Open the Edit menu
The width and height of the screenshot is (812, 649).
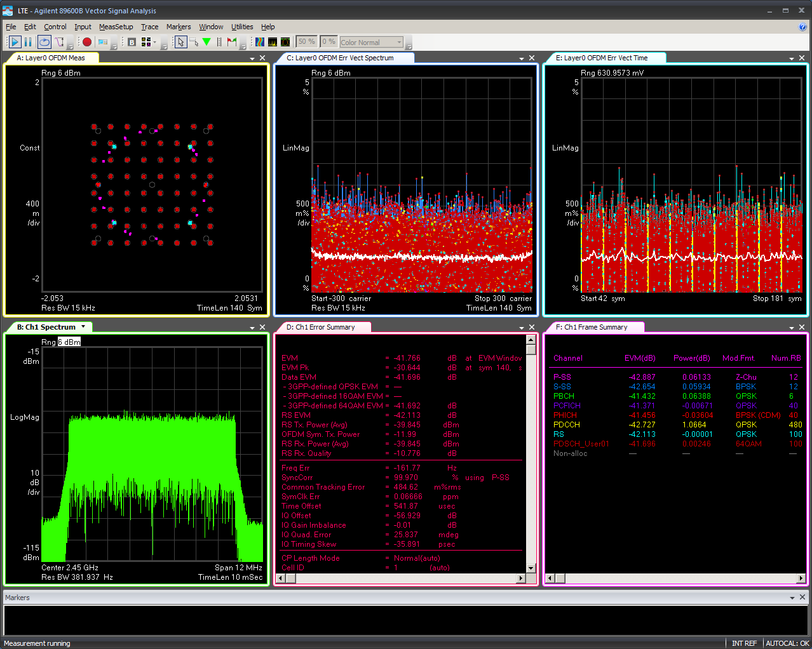(x=30, y=27)
